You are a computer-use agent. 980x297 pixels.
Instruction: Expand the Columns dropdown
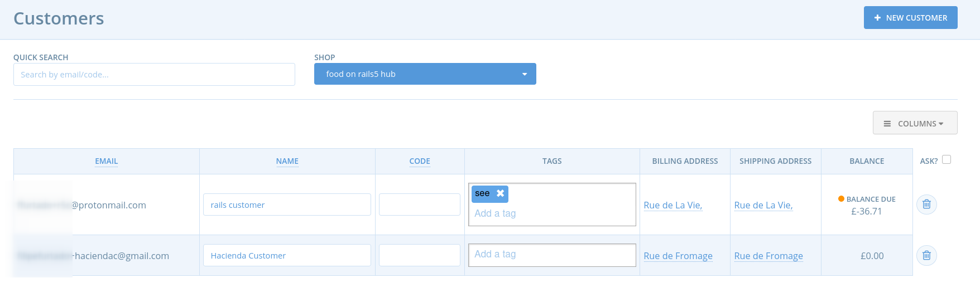coord(915,123)
